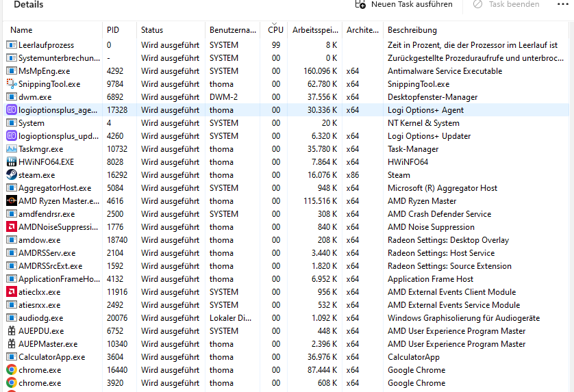
Task: Click the Task beenden button label
Action: click(514, 4)
